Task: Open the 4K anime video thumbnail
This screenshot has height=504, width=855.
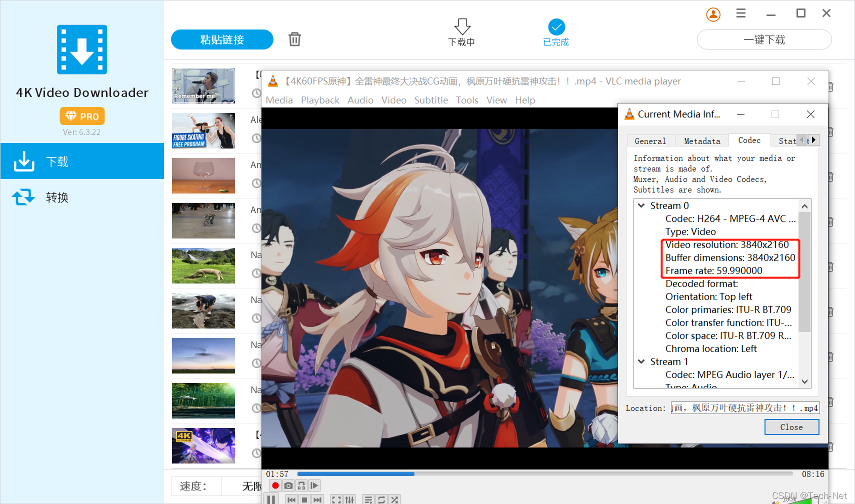Action: 203,446
